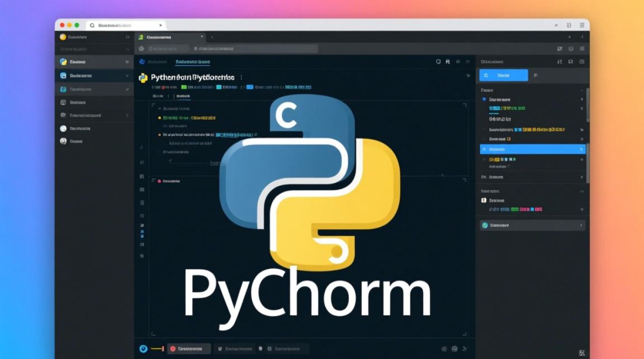Expand the second left sidebar item's dropdown chevron

(127, 76)
